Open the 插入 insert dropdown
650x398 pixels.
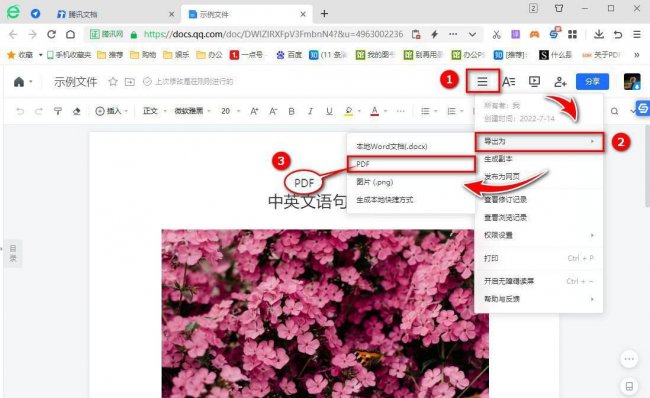pyautogui.click(x=112, y=111)
